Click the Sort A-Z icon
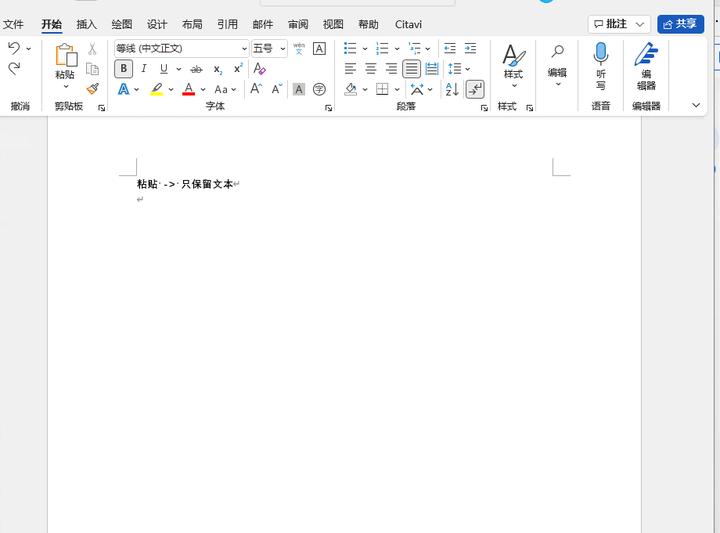The width and height of the screenshot is (720, 533). [452, 89]
